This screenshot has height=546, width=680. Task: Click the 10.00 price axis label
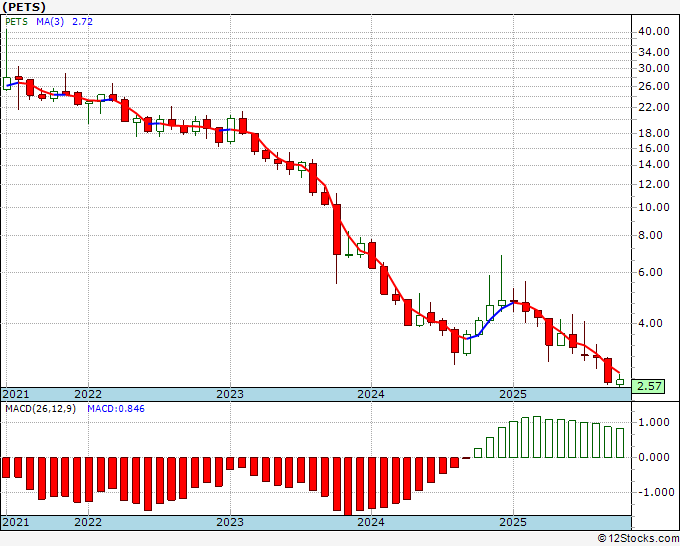coord(654,207)
